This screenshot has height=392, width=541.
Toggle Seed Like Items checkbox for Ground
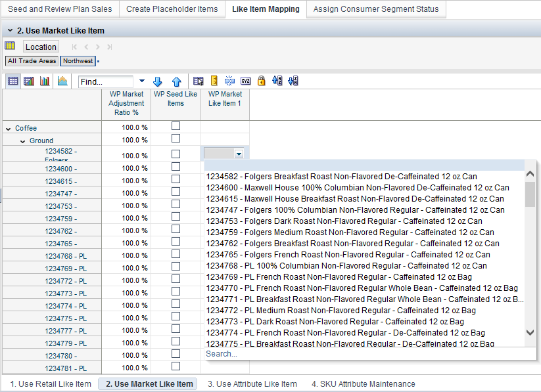(x=176, y=139)
